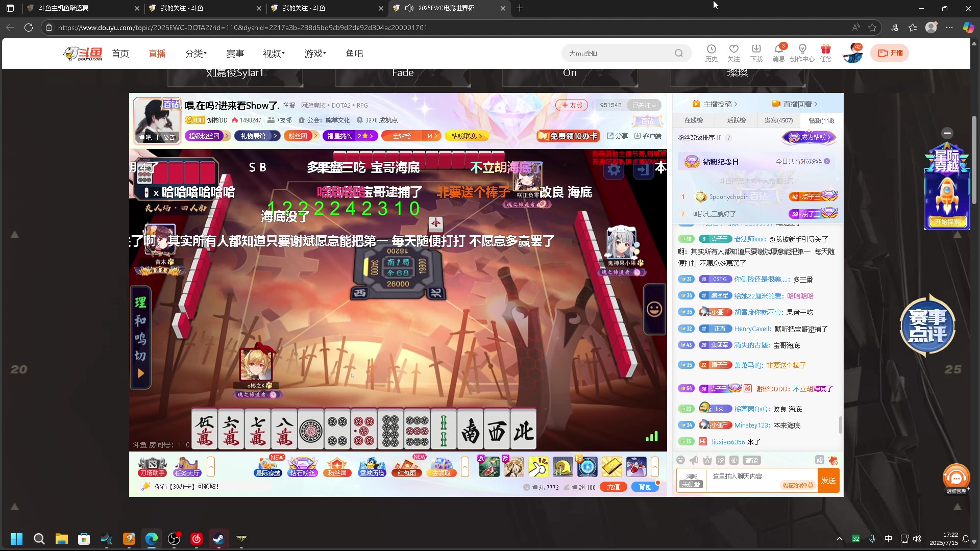Expand 钻粉纪念日 today's fans arrow
980x551 pixels.
tap(827, 161)
